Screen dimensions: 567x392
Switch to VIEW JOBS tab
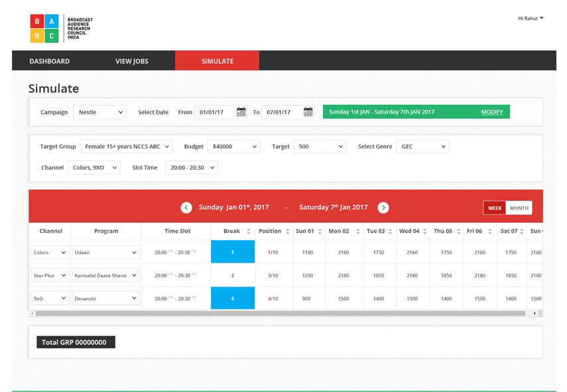(132, 61)
